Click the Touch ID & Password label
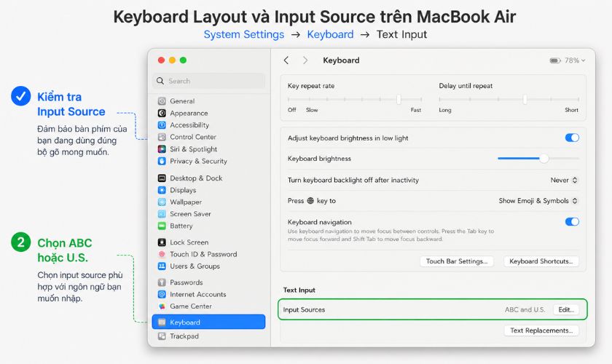 pos(203,254)
